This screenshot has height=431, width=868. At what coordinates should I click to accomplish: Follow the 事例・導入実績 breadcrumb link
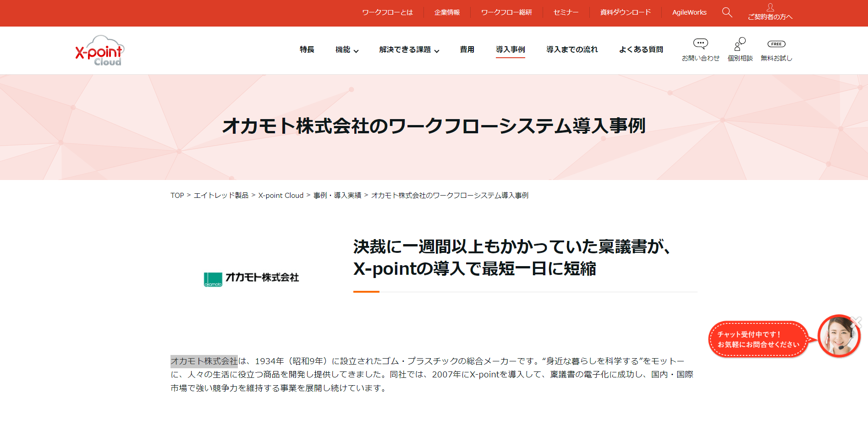click(337, 195)
